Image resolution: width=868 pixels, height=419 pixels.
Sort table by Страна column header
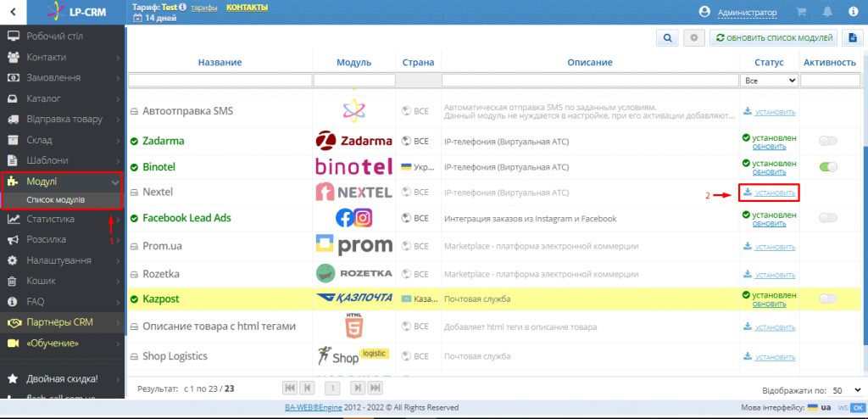coord(418,63)
